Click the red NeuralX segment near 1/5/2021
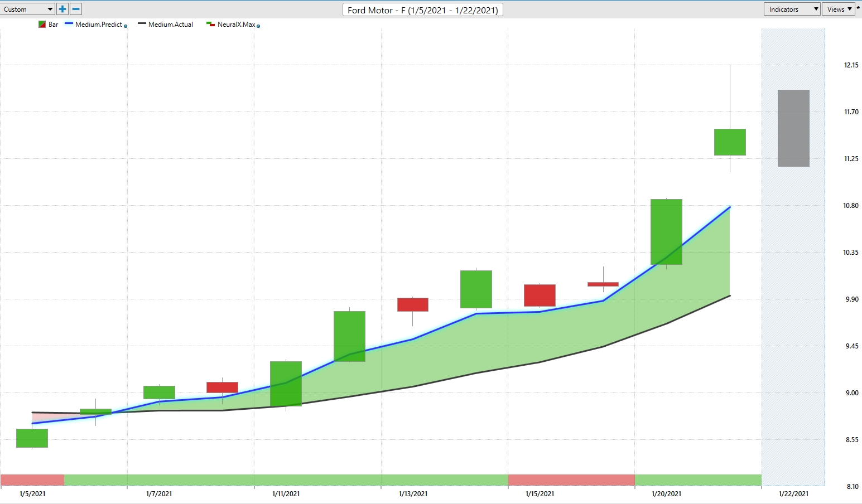Viewport: 862px width, 504px height. 32,480
